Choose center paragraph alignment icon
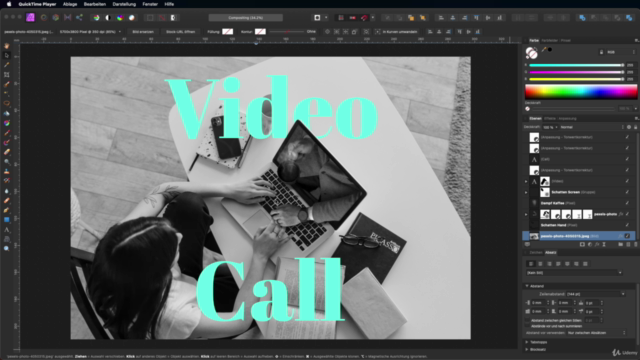The width and height of the screenshot is (640, 360). 540,264
